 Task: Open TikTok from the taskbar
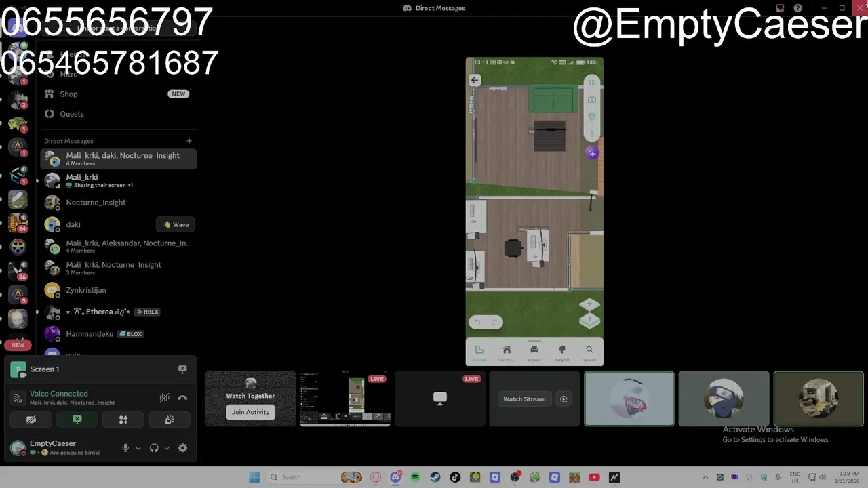click(455, 477)
